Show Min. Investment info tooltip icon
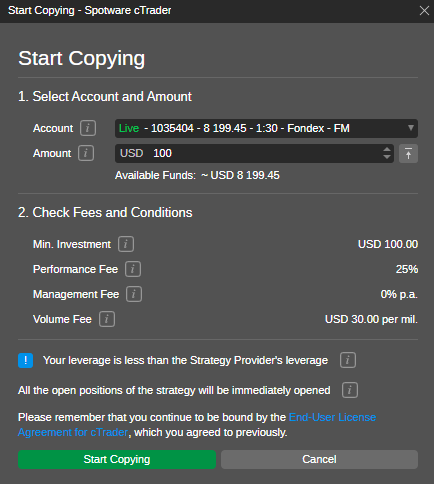The width and height of the screenshot is (434, 484). [126, 244]
